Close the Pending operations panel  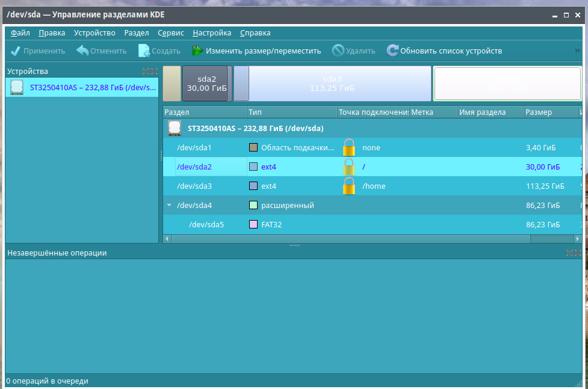(x=578, y=253)
